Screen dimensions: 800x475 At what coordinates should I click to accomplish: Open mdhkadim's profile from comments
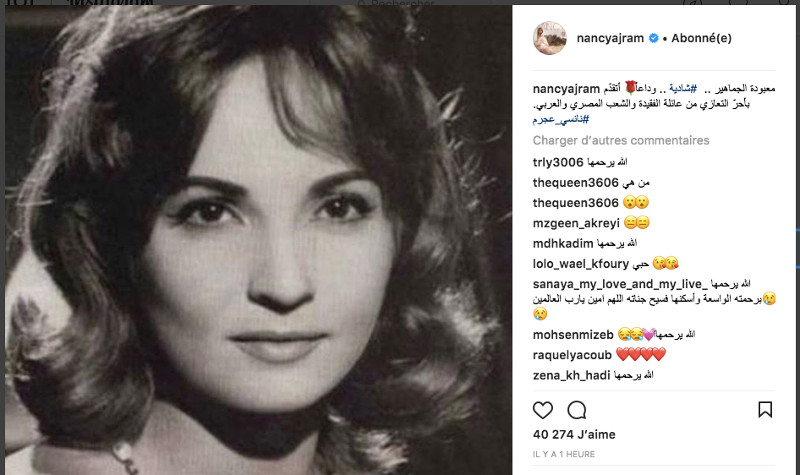563,243
